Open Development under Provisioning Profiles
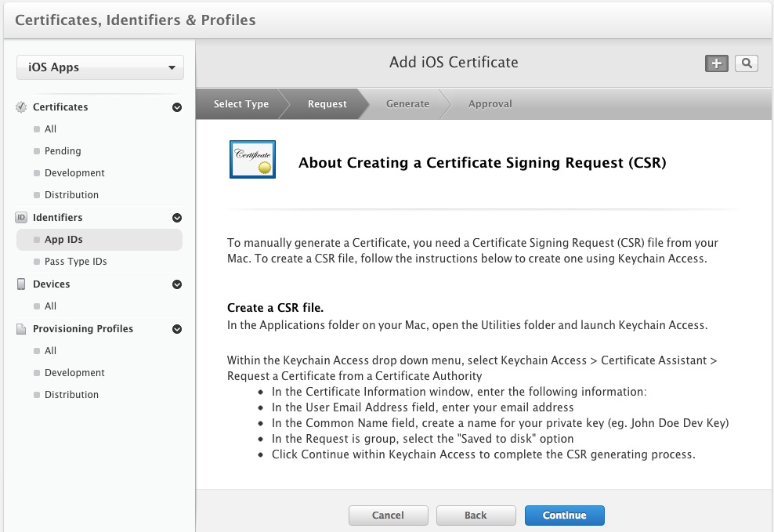Image resolution: width=774 pixels, height=532 pixels. (x=74, y=373)
